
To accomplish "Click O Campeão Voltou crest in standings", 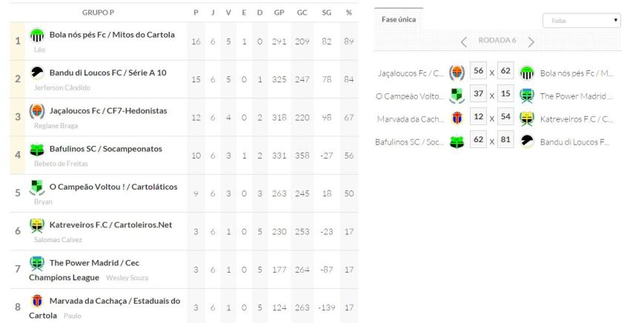I will [37, 187].
